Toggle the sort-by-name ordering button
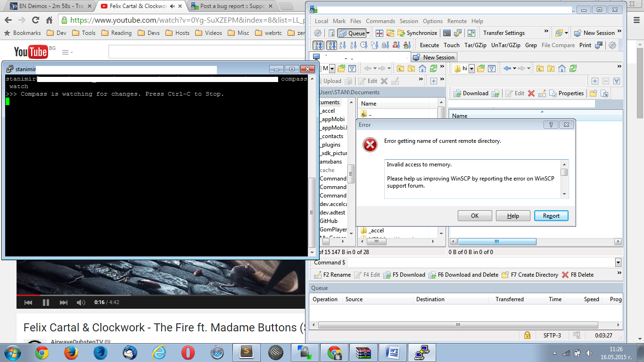 coord(331,45)
